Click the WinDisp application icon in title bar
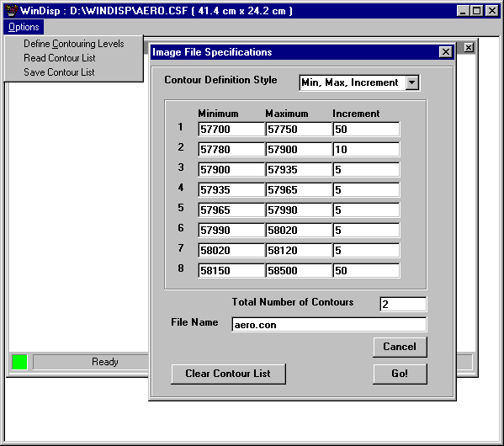 [x=11, y=11]
